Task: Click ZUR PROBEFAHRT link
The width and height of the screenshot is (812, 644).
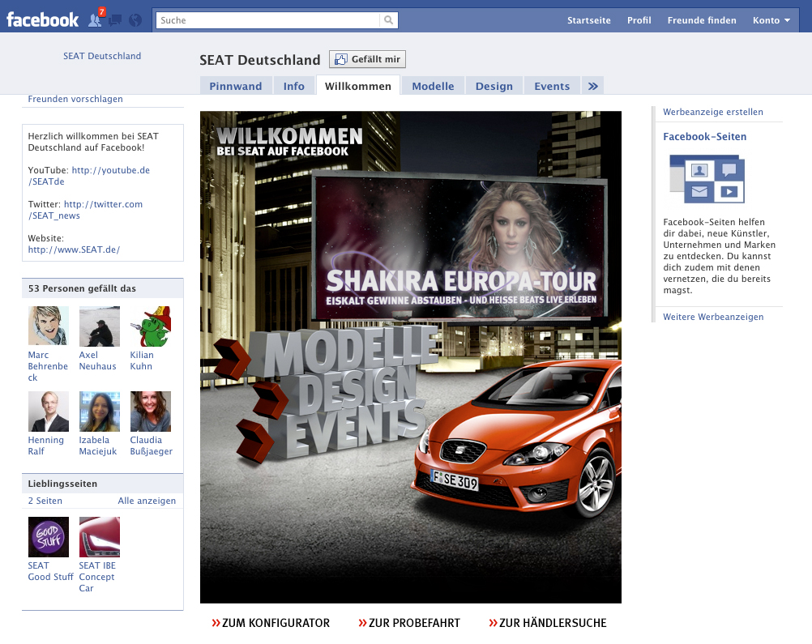Action: (409, 623)
